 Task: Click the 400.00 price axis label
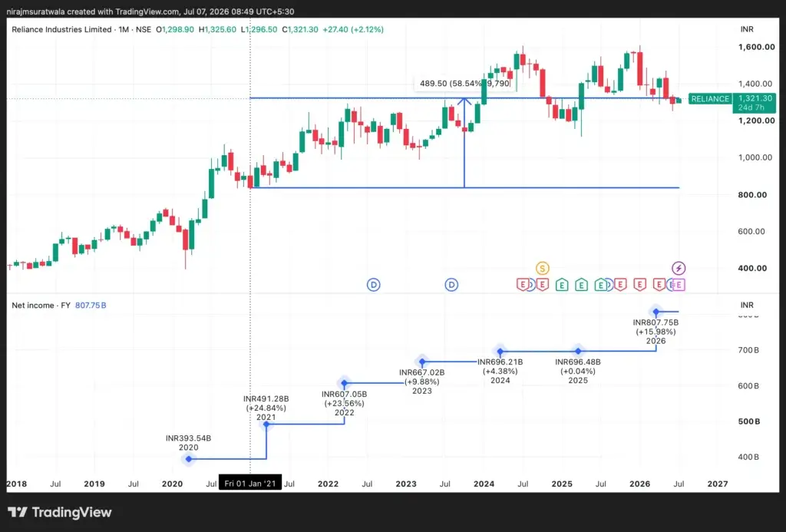coord(752,268)
